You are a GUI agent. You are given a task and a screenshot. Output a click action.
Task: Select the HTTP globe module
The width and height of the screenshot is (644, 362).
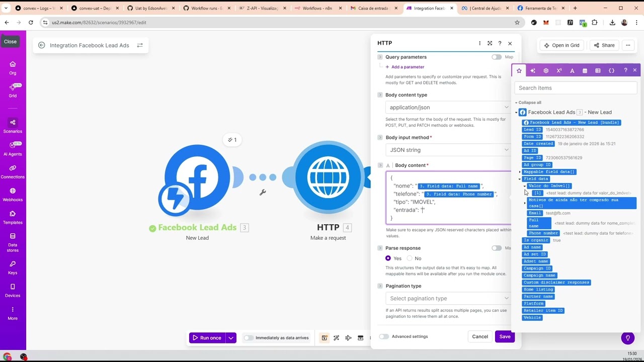(328, 177)
